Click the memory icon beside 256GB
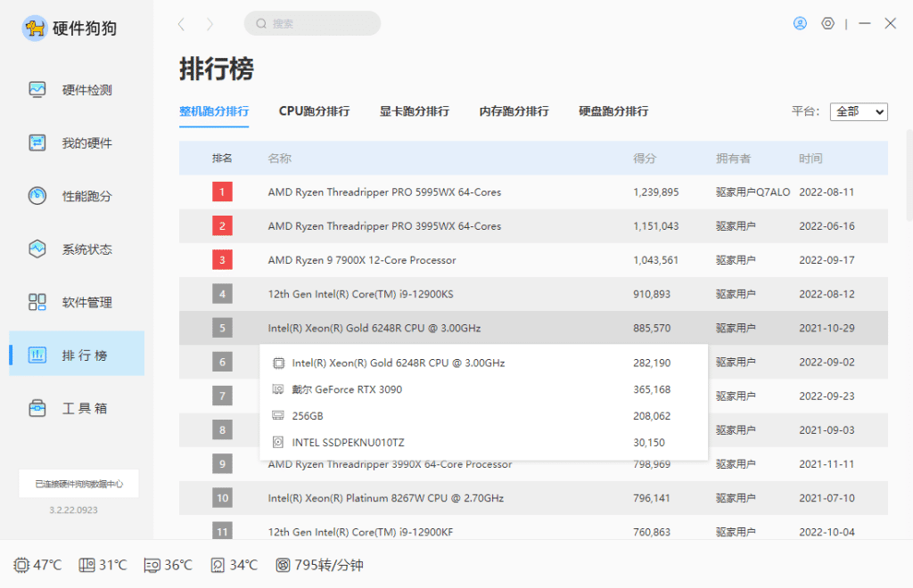 pyautogui.click(x=278, y=415)
